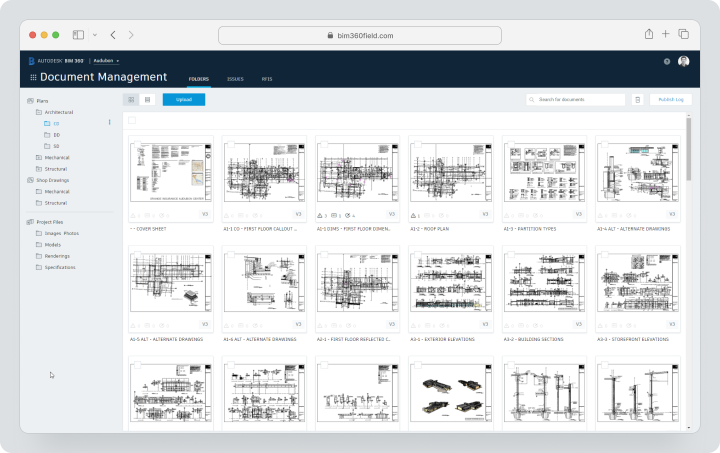The height and width of the screenshot is (453, 720).
Task: Show the Safari tab overview
Action: coord(683,34)
